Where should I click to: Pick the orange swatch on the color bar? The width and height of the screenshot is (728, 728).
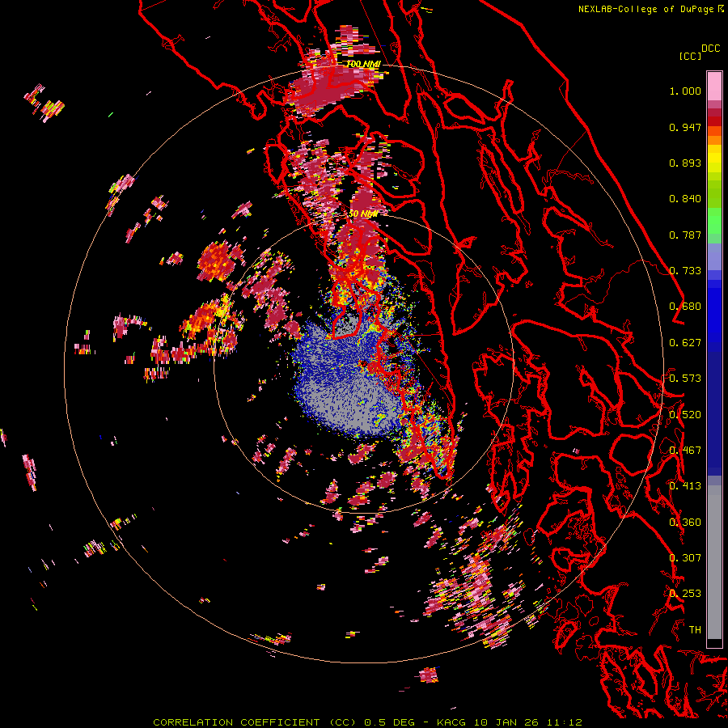(x=714, y=140)
